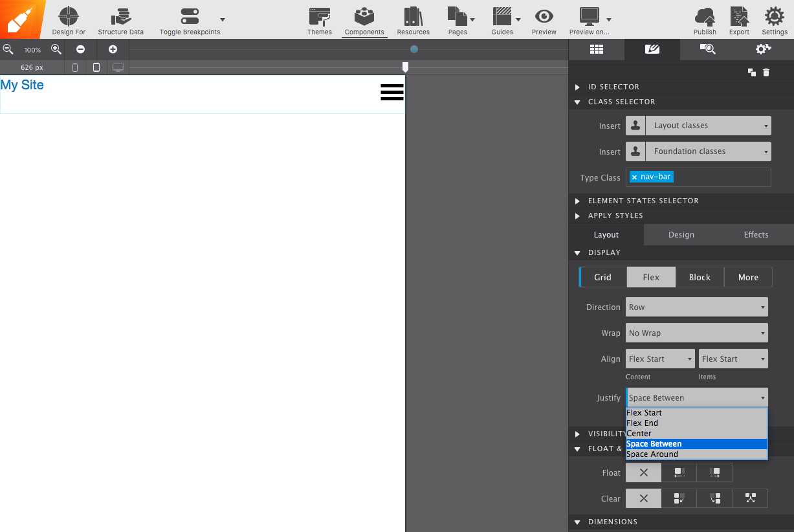This screenshot has height=532, width=794.
Task: Zoom in with the magnifier plus icon
Action: point(56,49)
